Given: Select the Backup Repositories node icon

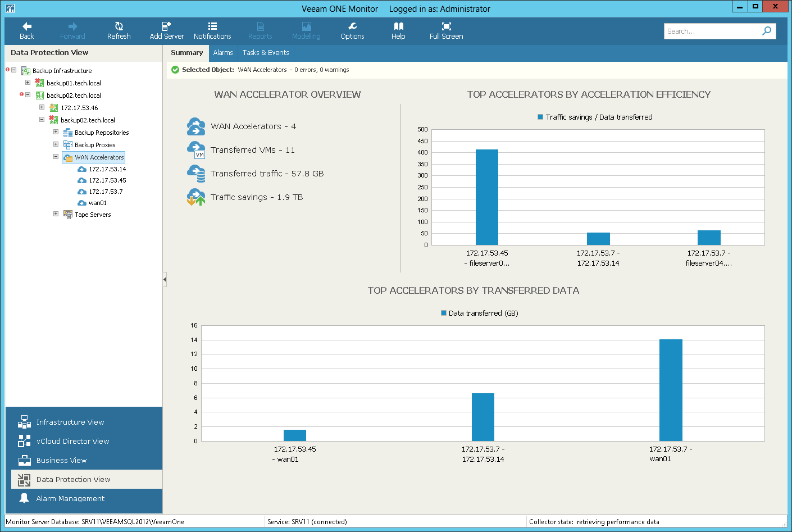Looking at the screenshot, I should 67,133.
